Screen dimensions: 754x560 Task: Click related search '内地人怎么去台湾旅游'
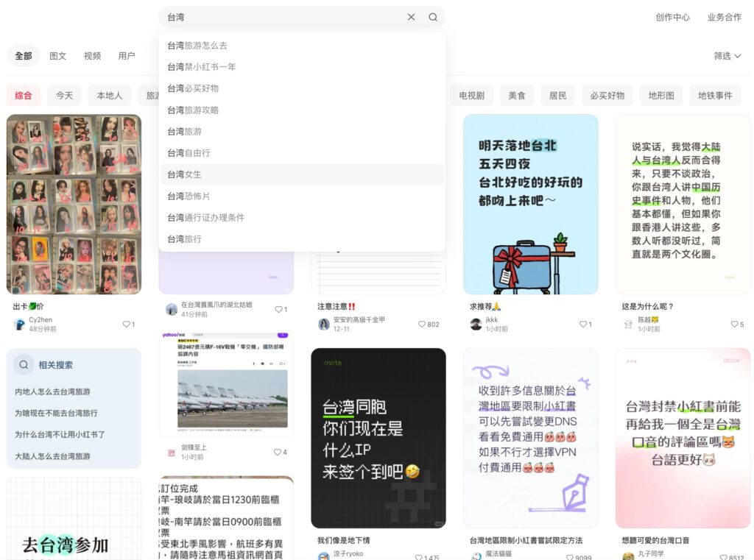(x=53, y=391)
